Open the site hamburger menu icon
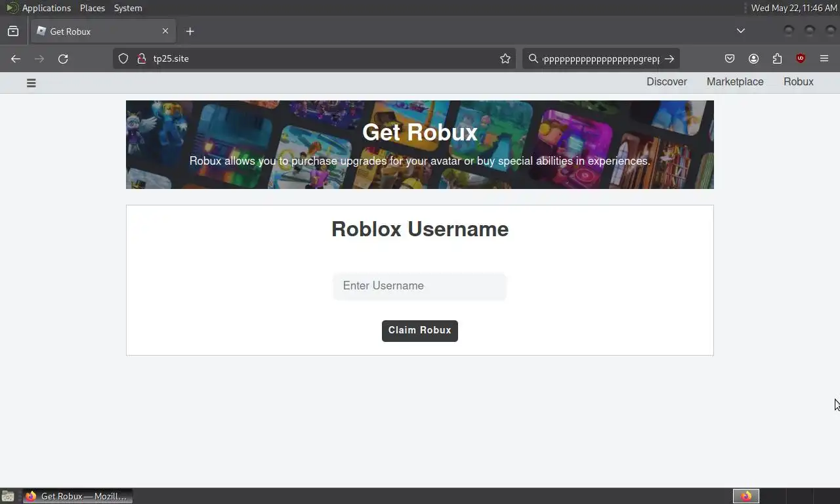This screenshot has height=504, width=840. (x=31, y=83)
